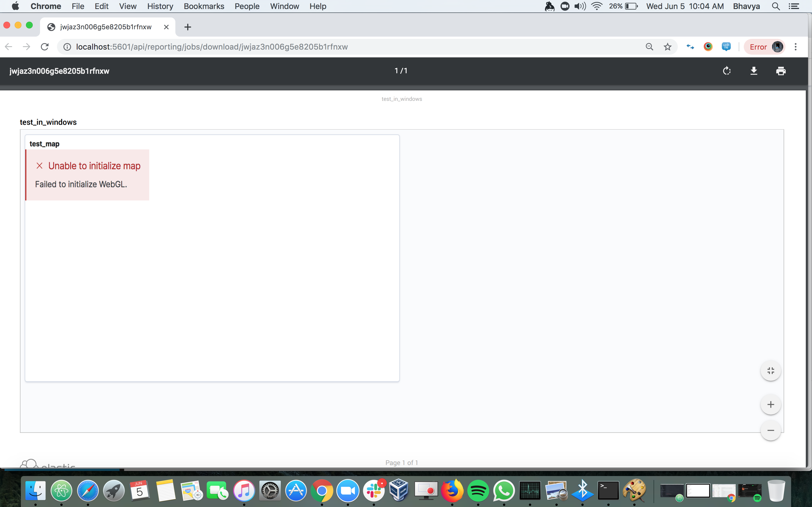Print the PDF document
The image size is (812, 507).
click(x=781, y=71)
